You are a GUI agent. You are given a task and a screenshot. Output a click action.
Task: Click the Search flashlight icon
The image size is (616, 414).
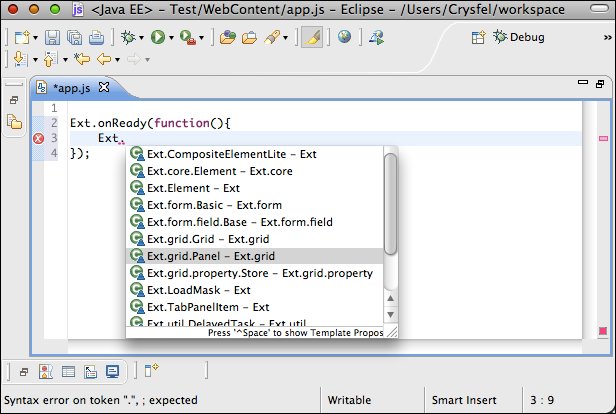pyautogui.click(x=272, y=37)
